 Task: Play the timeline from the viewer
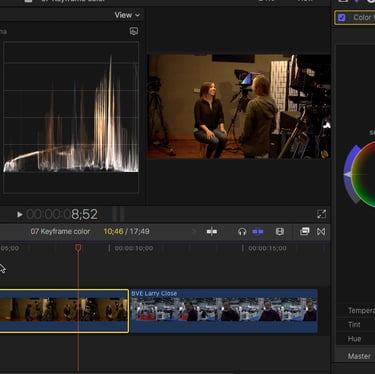tap(20, 214)
